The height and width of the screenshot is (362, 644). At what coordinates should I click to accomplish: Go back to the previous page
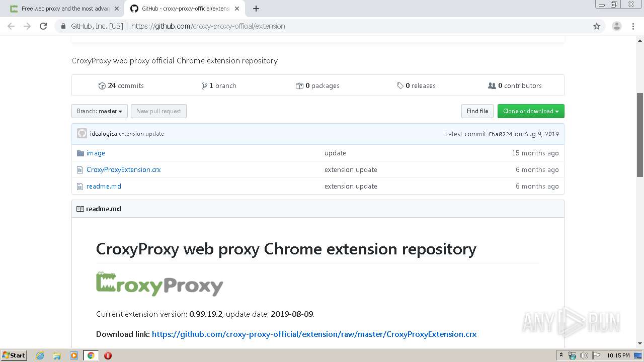point(11,26)
